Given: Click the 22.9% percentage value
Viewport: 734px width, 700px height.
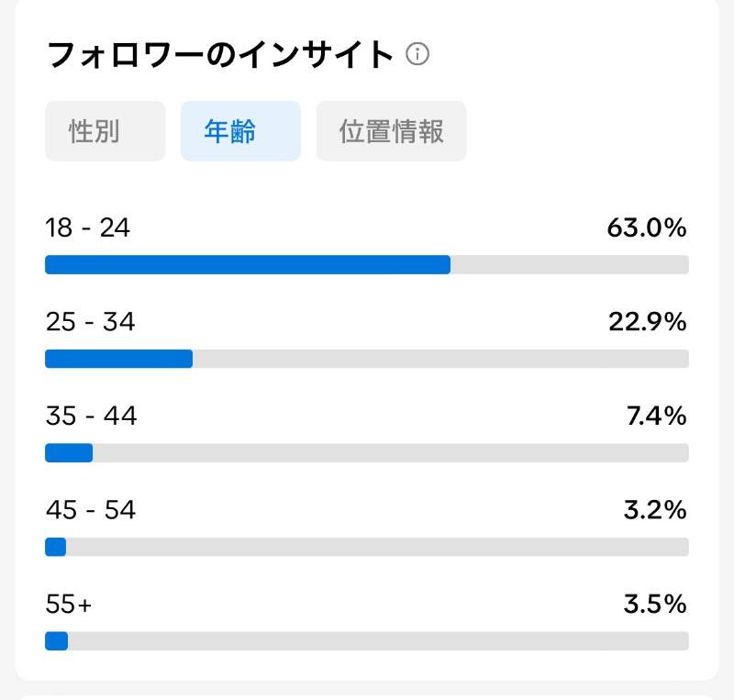Looking at the screenshot, I should pos(648,322).
